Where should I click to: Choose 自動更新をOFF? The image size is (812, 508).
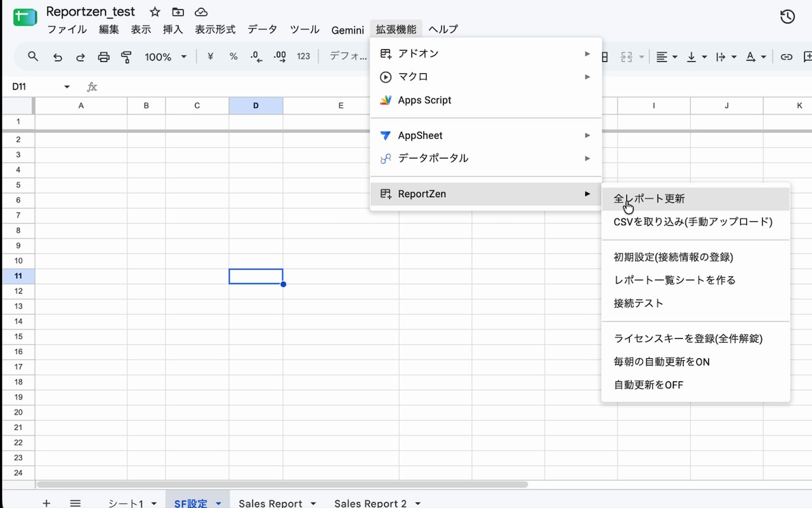696,385
